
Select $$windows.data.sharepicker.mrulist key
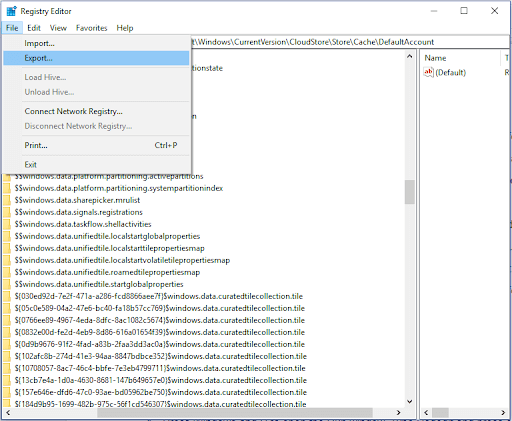[x=77, y=200]
